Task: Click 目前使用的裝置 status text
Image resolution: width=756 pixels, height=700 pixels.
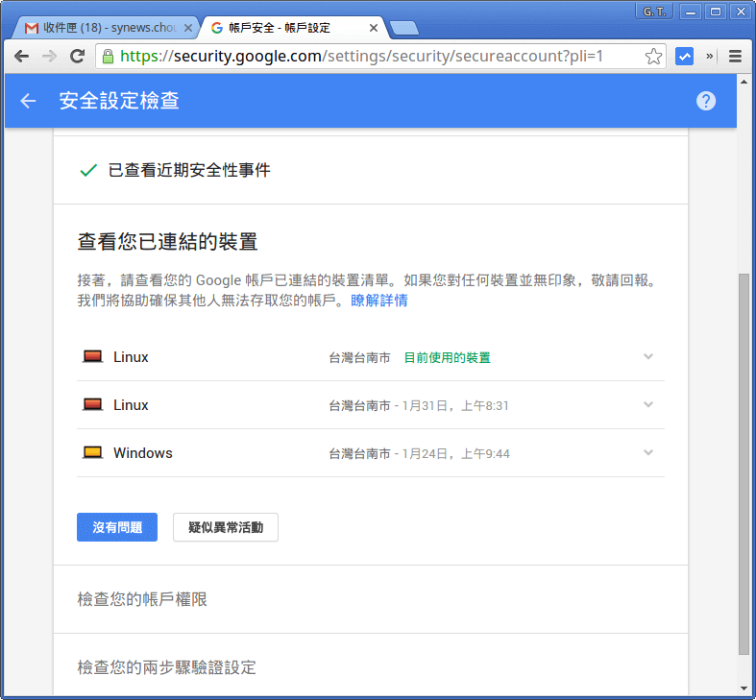Action: tap(447, 357)
